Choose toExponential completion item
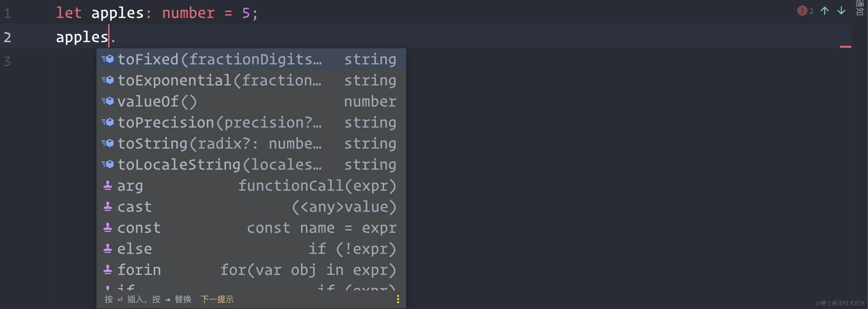 (219, 81)
